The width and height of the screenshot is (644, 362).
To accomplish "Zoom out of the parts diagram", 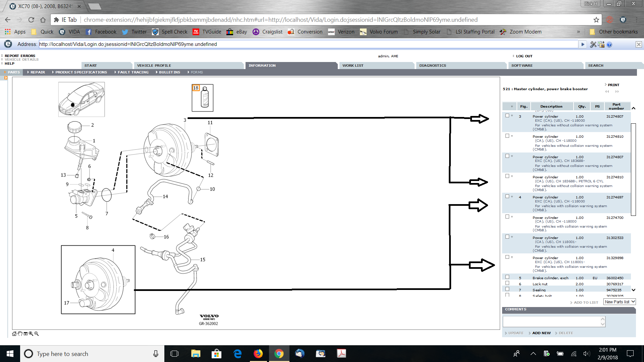I will tap(37, 334).
